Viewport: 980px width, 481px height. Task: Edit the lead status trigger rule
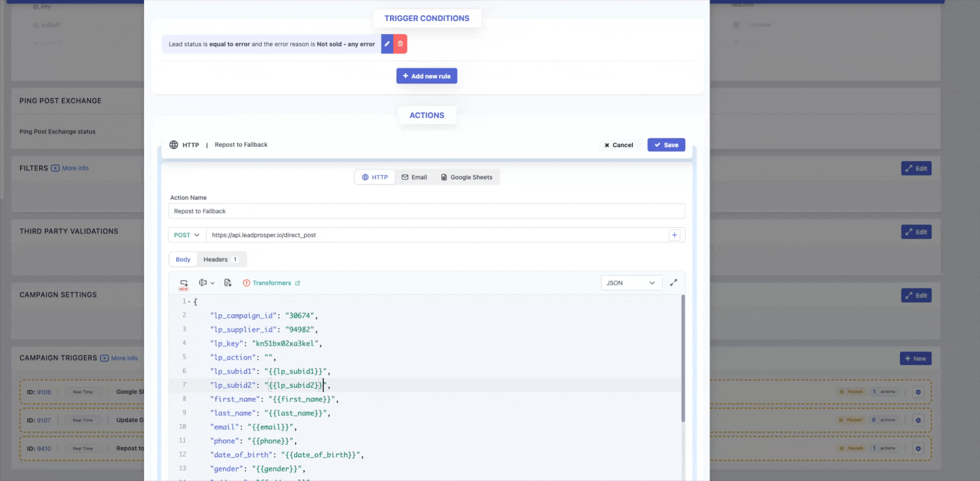click(x=387, y=44)
